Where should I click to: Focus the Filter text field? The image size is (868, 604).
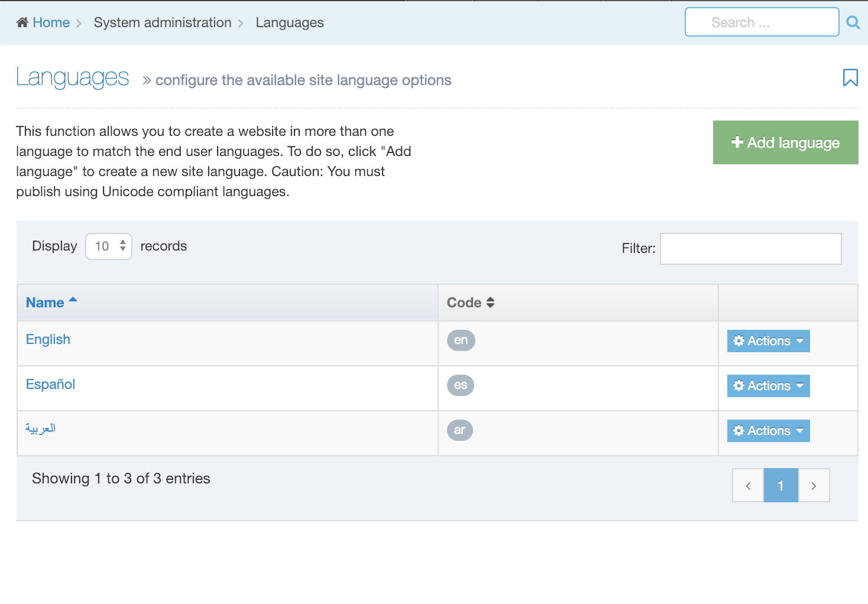tap(750, 249)
